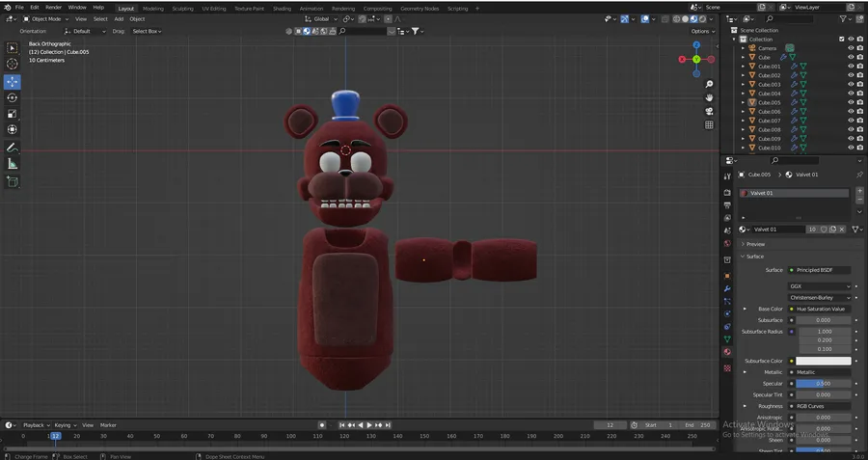Open the Christensen-Burley subsurface dropdown

[819, 298]
